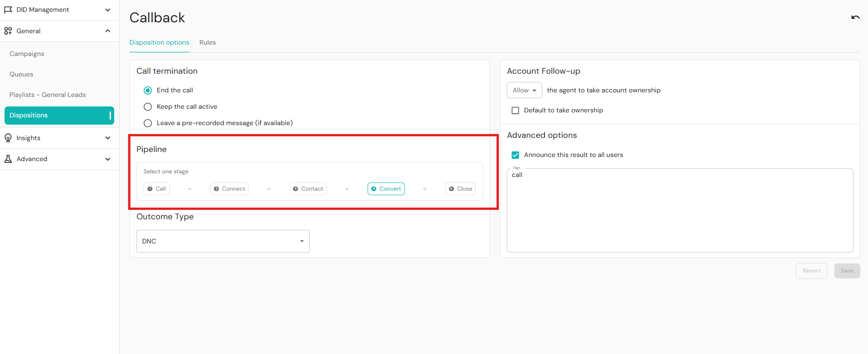
Task: Click the undo back arrow icon
Action: click(855, 17)
